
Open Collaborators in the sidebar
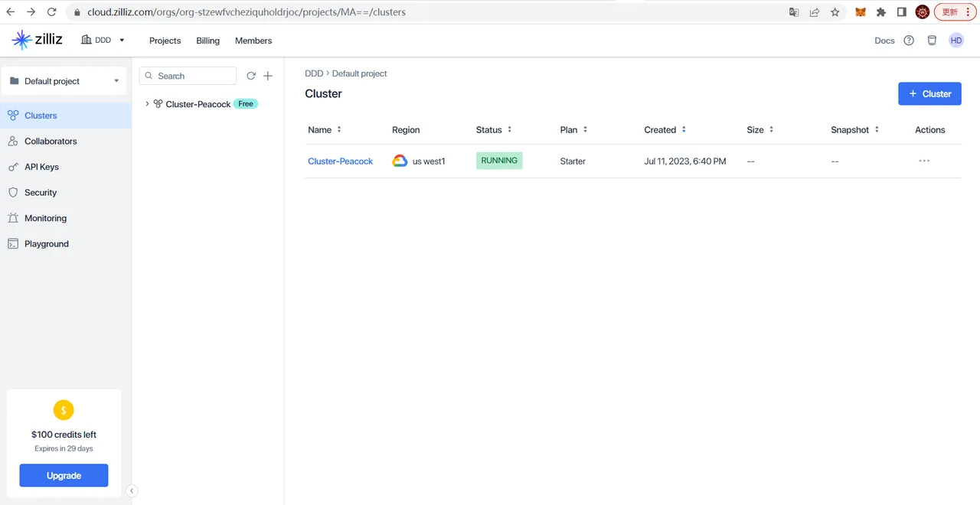click(66, 141)
